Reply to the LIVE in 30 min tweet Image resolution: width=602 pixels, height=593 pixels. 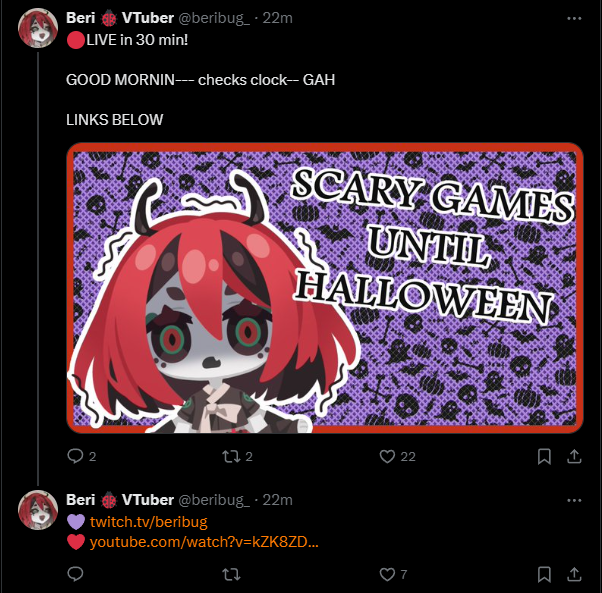pyautogui.click(x=75, y=456)
